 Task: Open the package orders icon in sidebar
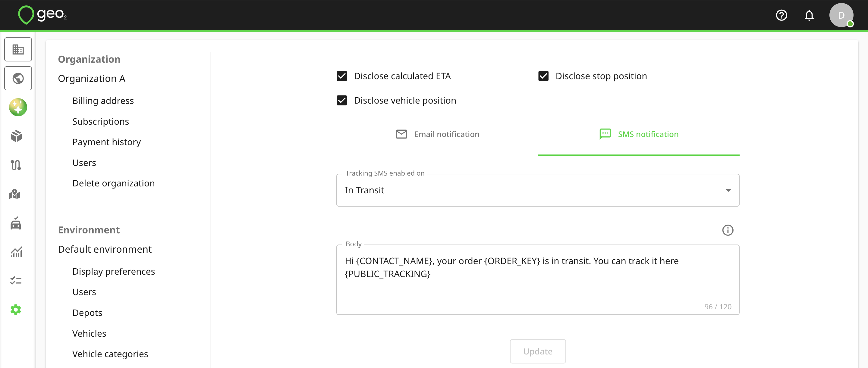16,136
